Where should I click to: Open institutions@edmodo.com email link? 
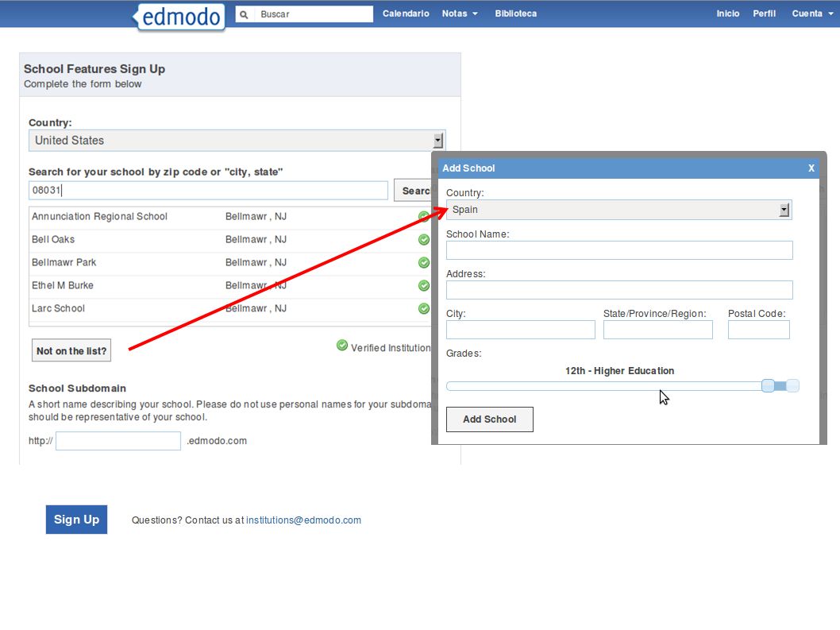coord(304,520)
